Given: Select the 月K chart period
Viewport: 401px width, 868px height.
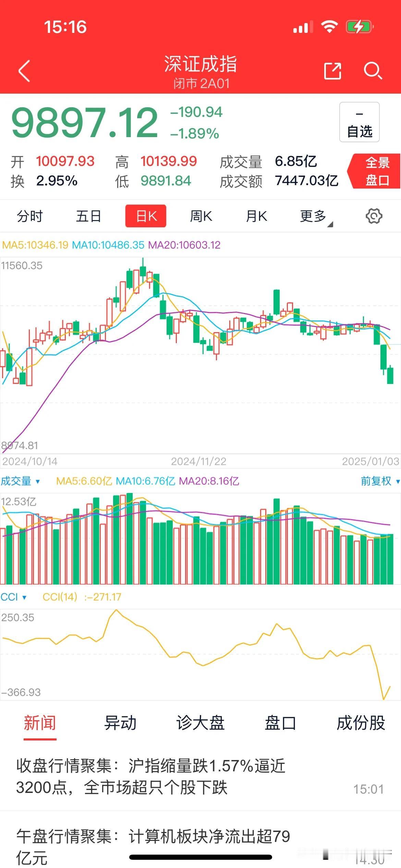Looking at the screenshot, I should pyautogui.click(x=256, y=216).
